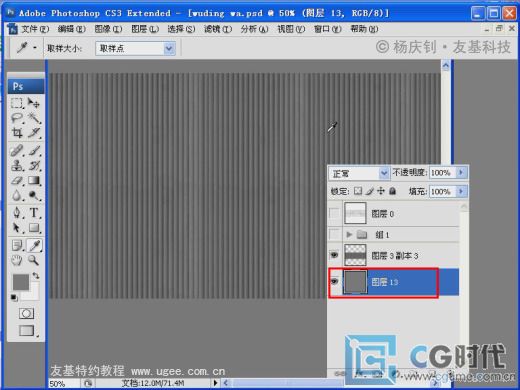Hide layer 图层 3 副本 3
The width and height of the screenshot is (520, 390).
[x=334, y=255]
